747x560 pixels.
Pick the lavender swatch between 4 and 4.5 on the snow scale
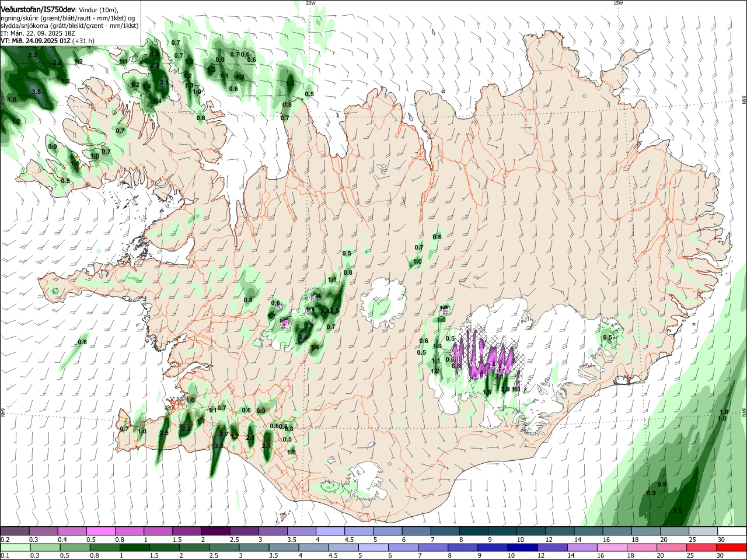point(330,531)
